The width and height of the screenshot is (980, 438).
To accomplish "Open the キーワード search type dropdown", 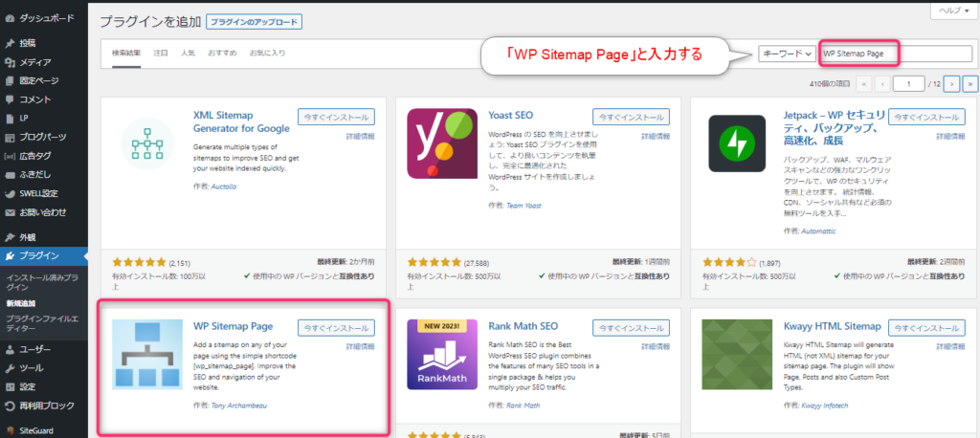I will pyautogui.click(x=787, y=54).
